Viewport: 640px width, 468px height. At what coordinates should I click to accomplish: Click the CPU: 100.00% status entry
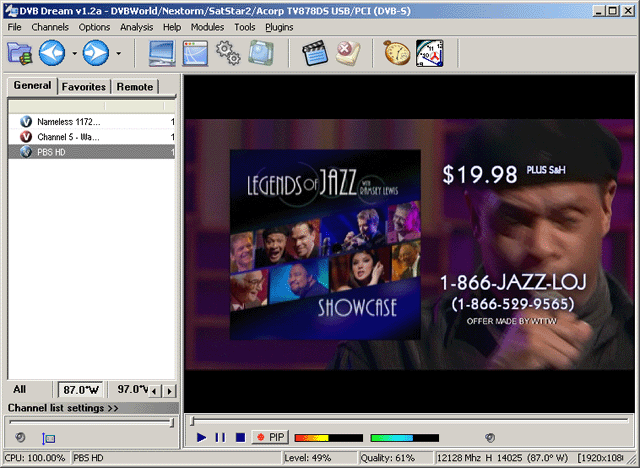36,458
